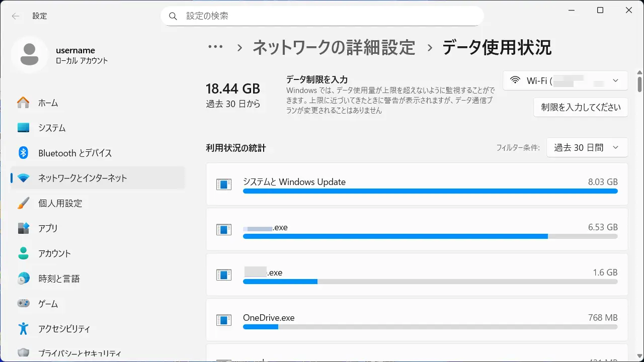
Task: Click the Accounts person icon
Action: coord(23,253)
